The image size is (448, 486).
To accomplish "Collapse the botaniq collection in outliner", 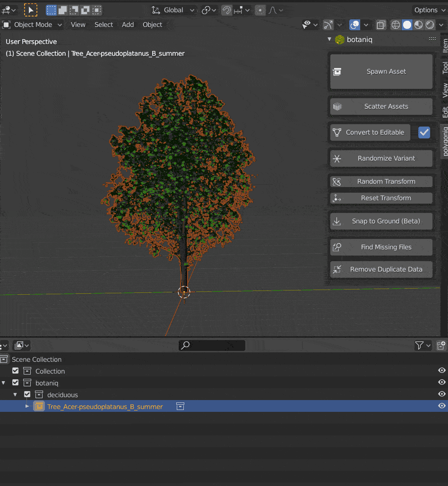I will pyautogui.click(x=3, y=383).
